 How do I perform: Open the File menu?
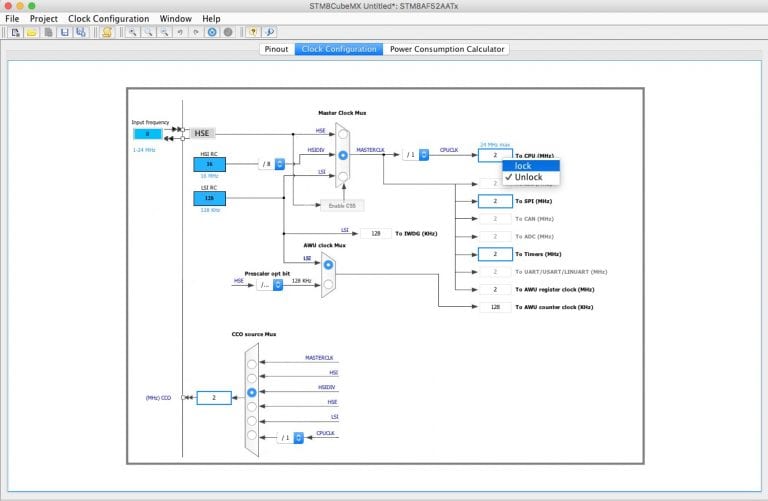click(x=12, y=19)
